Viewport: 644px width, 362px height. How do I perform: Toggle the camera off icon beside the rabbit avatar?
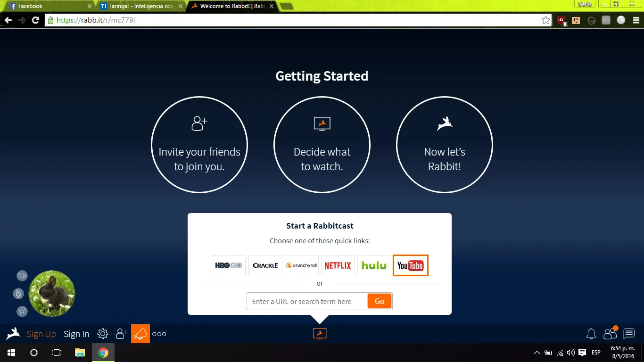pos(22,276)
